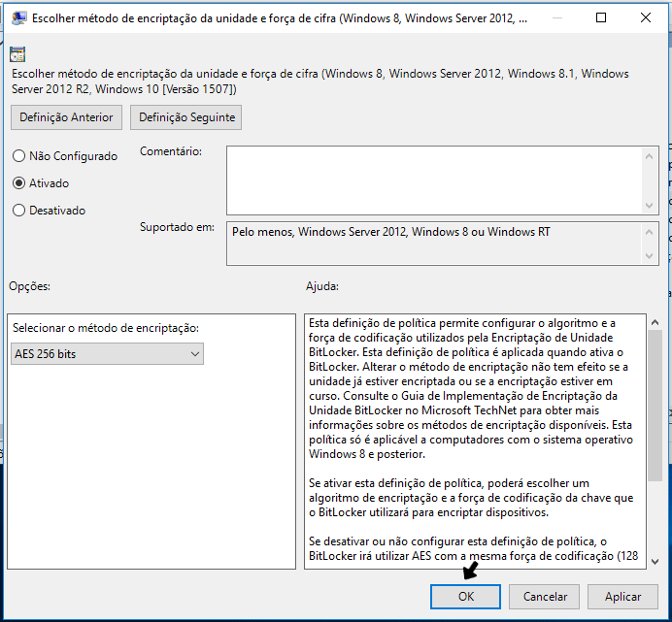Screen dimensions: 672x622
Task: Close the dialog window
Action: (646, 17)
